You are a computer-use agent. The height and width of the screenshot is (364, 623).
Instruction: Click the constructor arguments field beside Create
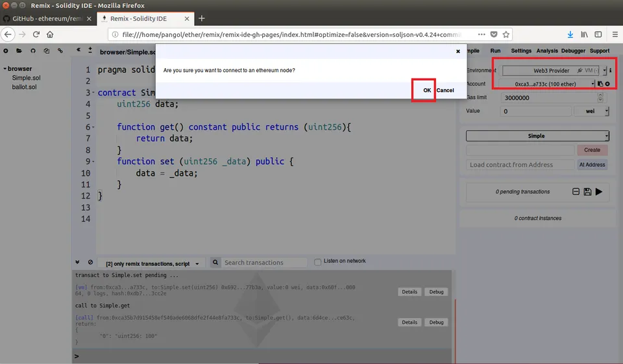[520, 150]
